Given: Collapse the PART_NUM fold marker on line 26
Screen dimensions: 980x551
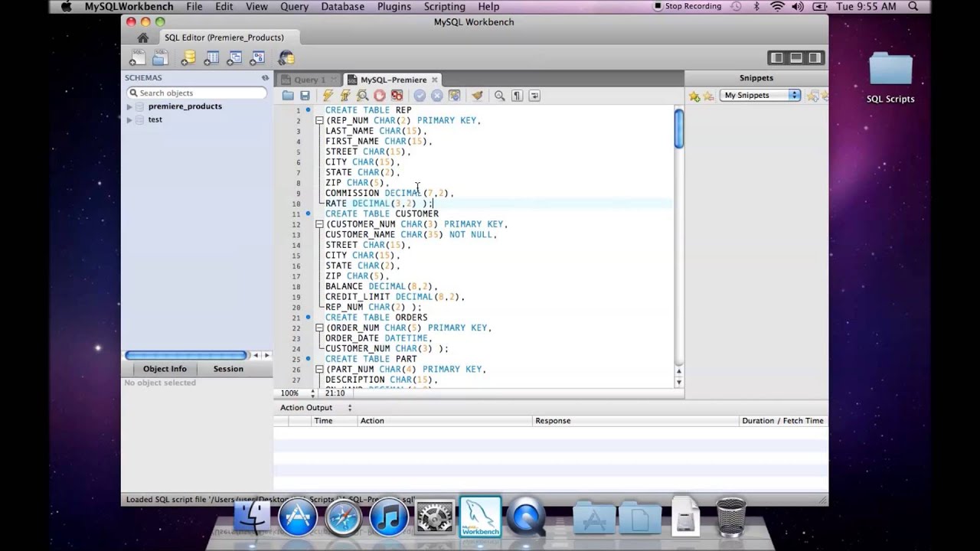Looking at the screenshot, I should pos(319,369).
